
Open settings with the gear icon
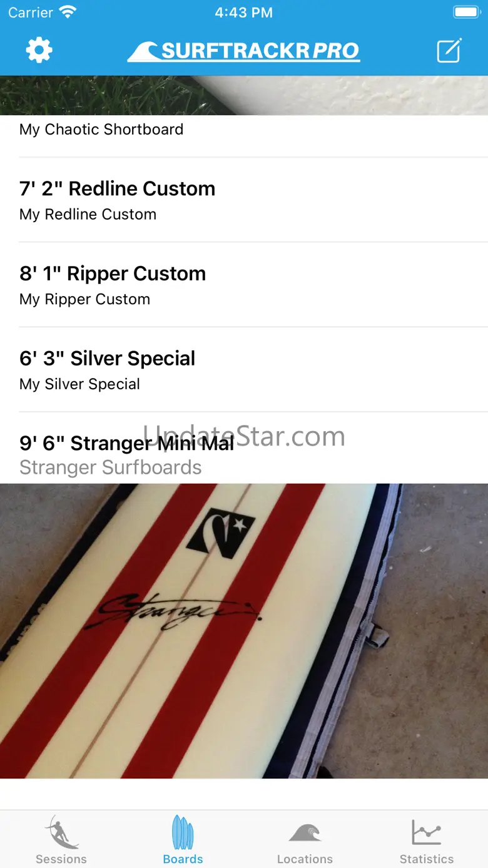(x=39, y=50)
